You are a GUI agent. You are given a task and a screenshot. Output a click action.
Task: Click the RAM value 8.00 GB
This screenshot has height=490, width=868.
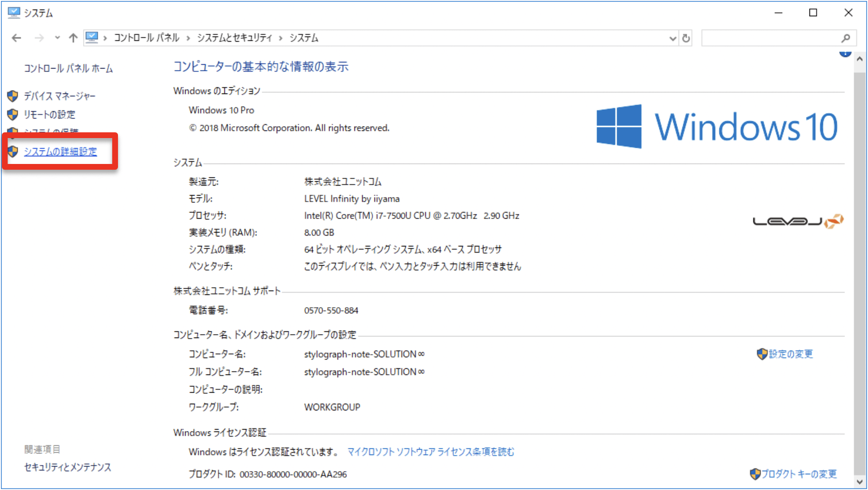click(319, 233)
